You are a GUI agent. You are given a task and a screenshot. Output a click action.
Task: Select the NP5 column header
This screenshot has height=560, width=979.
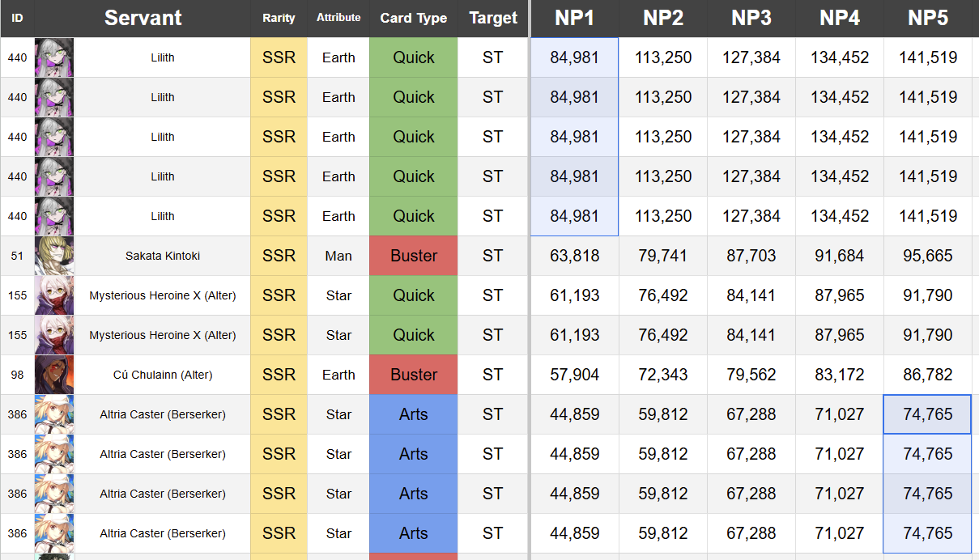[928, 18]
